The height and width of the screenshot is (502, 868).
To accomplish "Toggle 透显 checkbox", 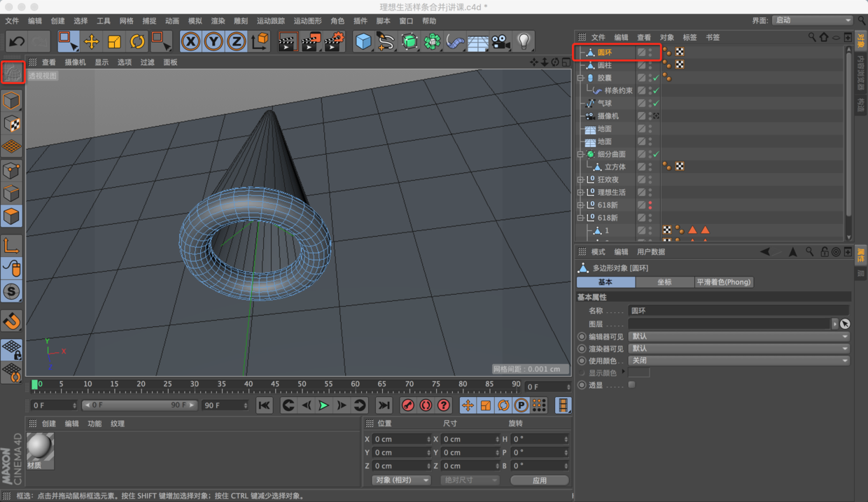I will click(x=631, y=385).
